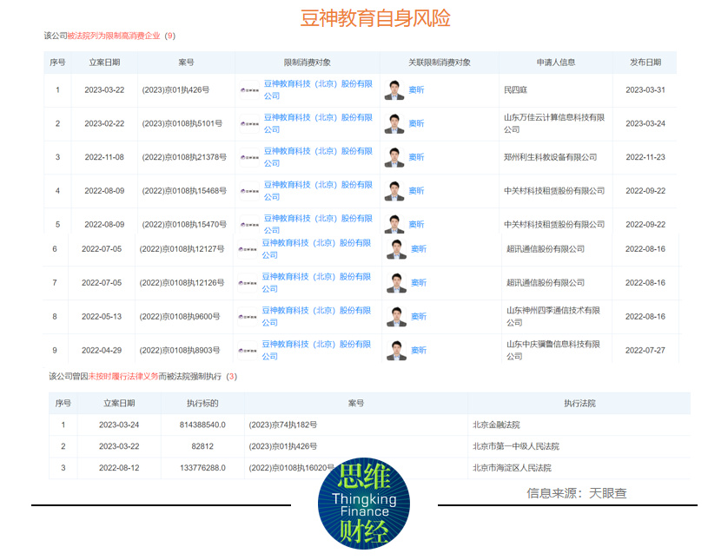
Task: Click column header 限制消费对象
Action: coord(307,63)
